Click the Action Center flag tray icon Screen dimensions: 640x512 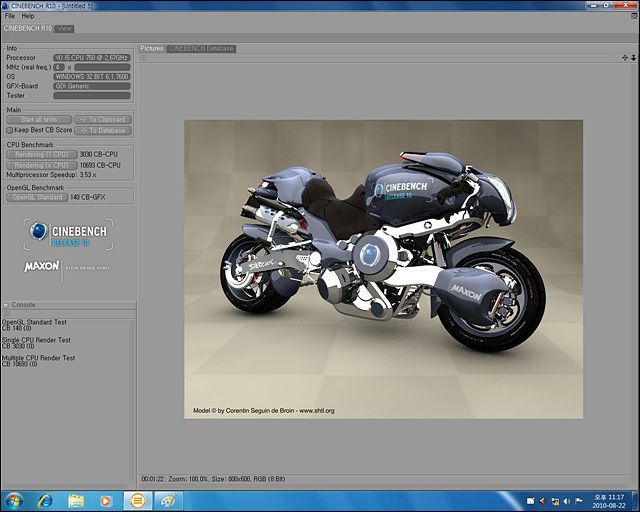(x=579, y=501)
